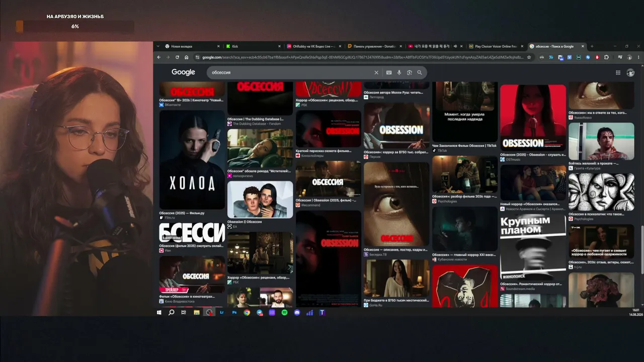Open При бюджете в $750 тысяч GoHa.Ru link

(396, 301)
